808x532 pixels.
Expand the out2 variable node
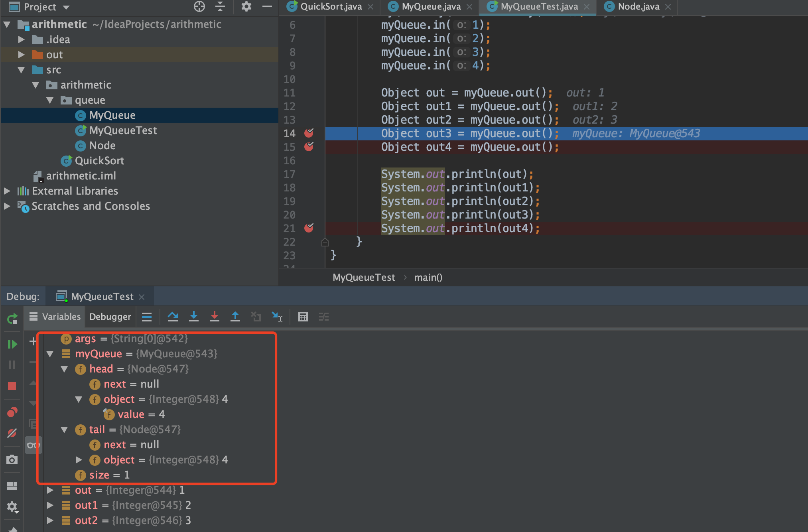(50, 520)
